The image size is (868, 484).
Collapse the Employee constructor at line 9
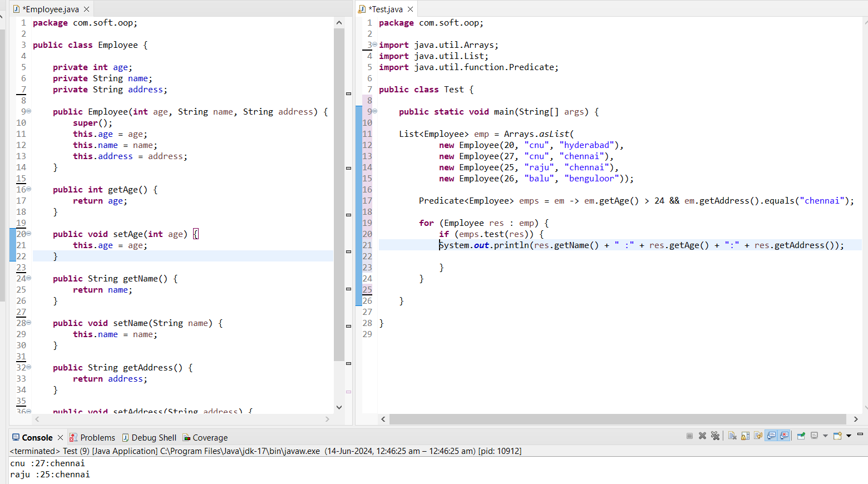pyautogui.click(x=29, y=111)
